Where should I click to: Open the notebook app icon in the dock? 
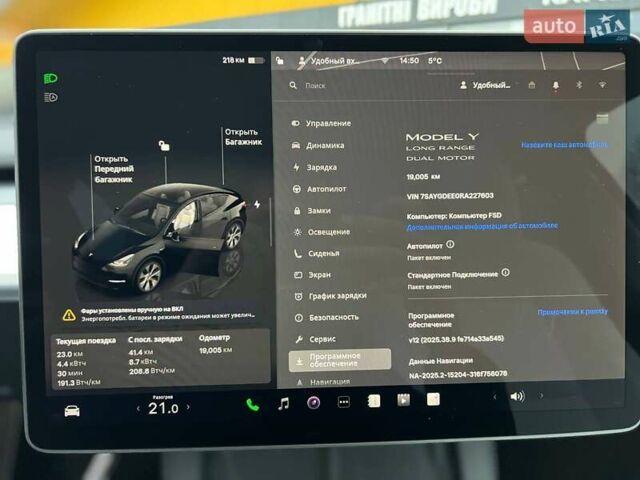pyautogui.click(x=374, y=401)
